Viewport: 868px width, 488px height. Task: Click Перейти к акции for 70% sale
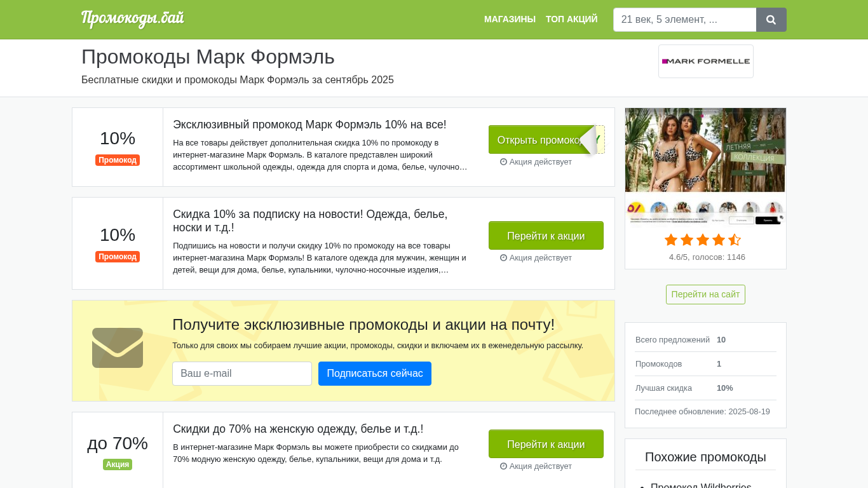[546, 444]
